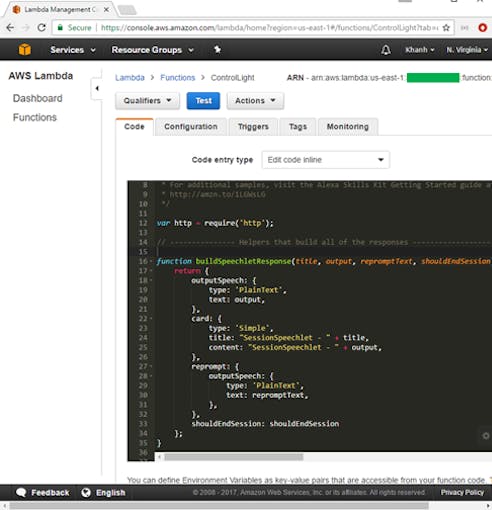Open the Privacy Policy link
Viewport: 492px width, 510px height.
click(x=462, y=492)
